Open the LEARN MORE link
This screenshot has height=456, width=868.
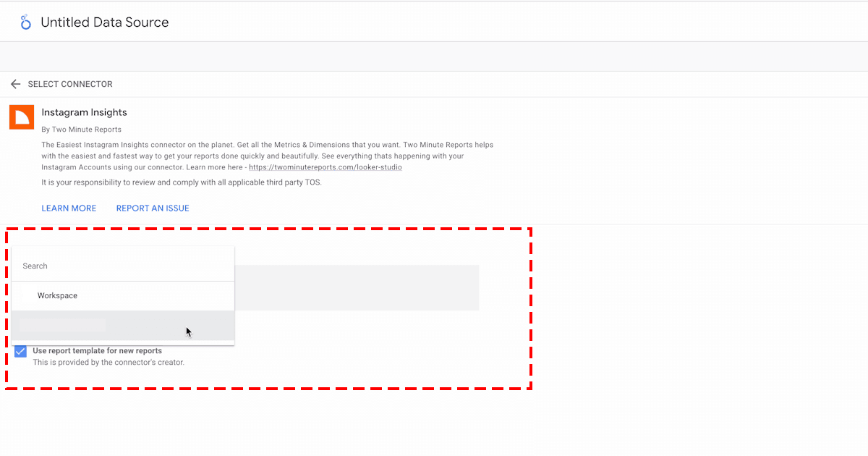[69, 208]
